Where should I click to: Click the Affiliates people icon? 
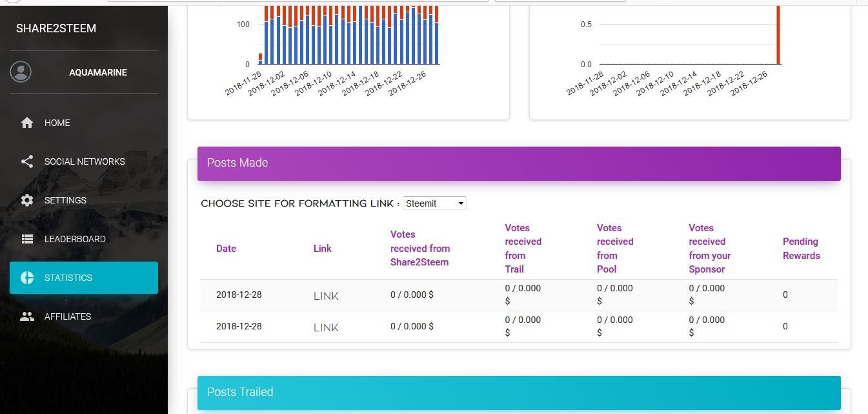click(27, 316)
